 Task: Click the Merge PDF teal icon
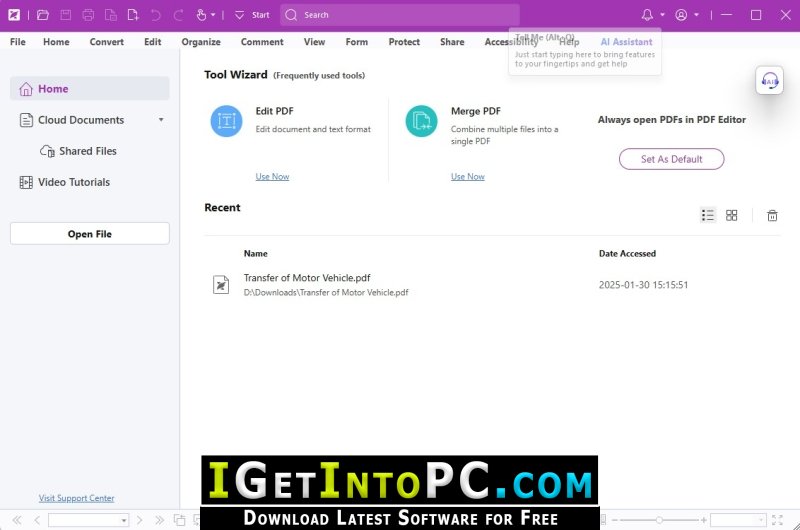(x=421, y=121)
